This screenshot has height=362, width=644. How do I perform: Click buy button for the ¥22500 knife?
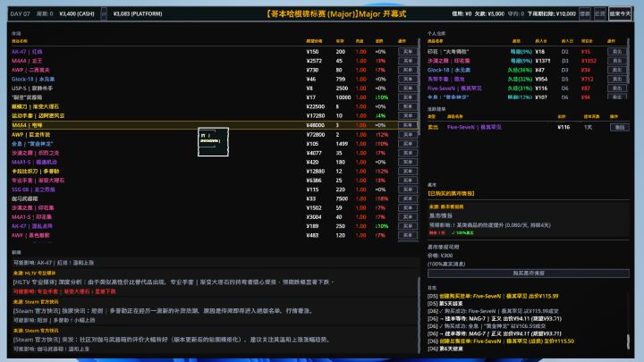pos(408,106)
